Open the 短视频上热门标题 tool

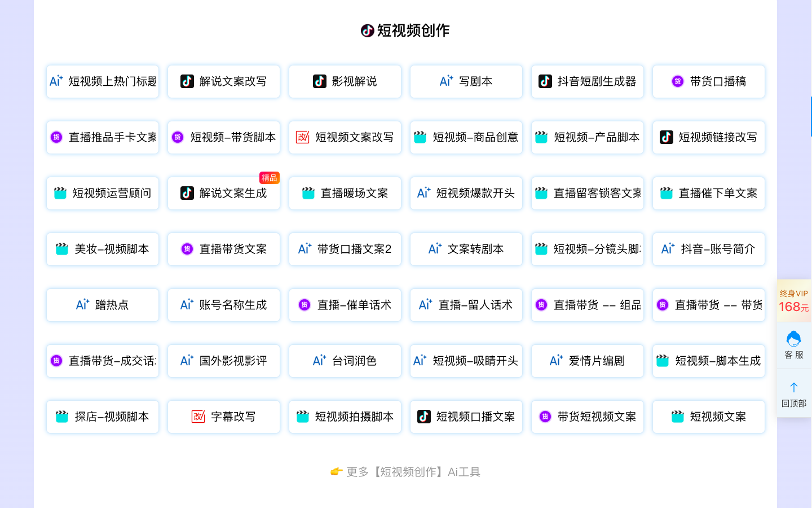103,81
